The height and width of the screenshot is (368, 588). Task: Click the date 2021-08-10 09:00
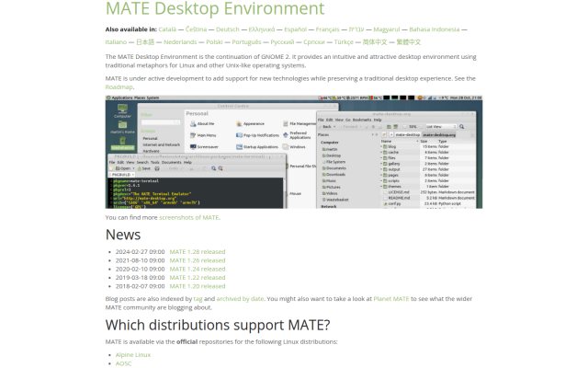pyautogui.click(x=140, y=260)
